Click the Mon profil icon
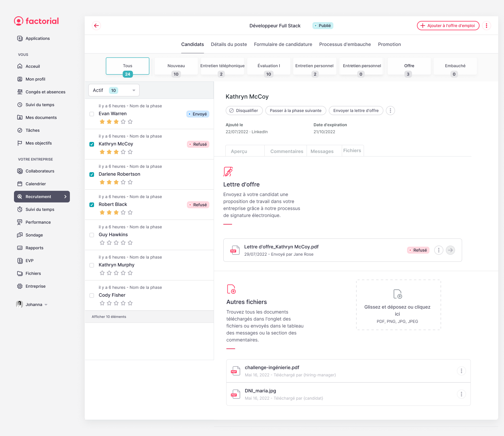This screenshot has width=504, height=436. [20, 79]
